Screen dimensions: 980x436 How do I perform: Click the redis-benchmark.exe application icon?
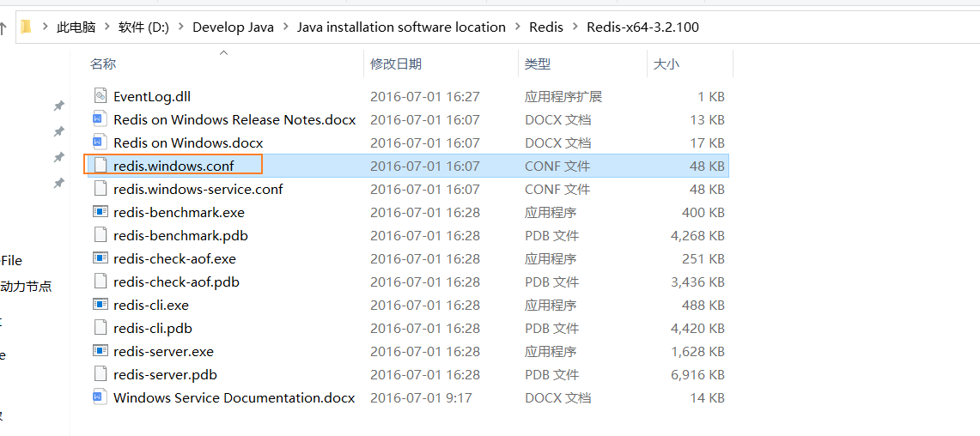coord(100,212)
